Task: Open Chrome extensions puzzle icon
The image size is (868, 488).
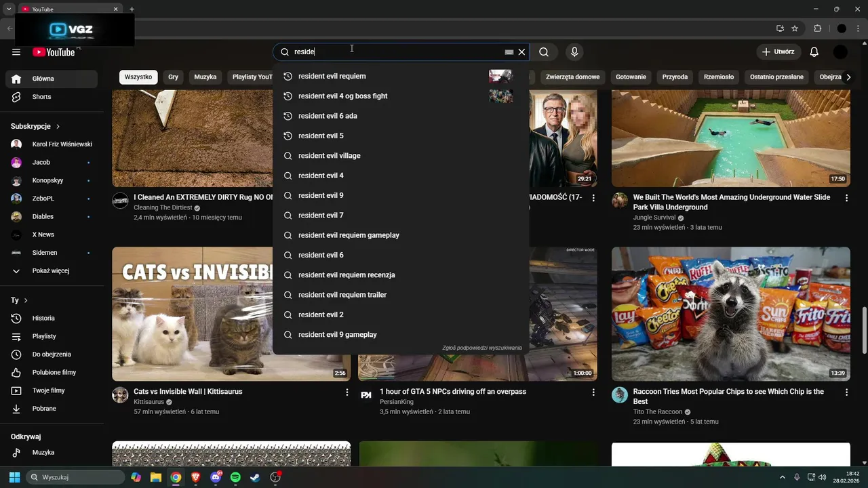Action: pos(817,28)
